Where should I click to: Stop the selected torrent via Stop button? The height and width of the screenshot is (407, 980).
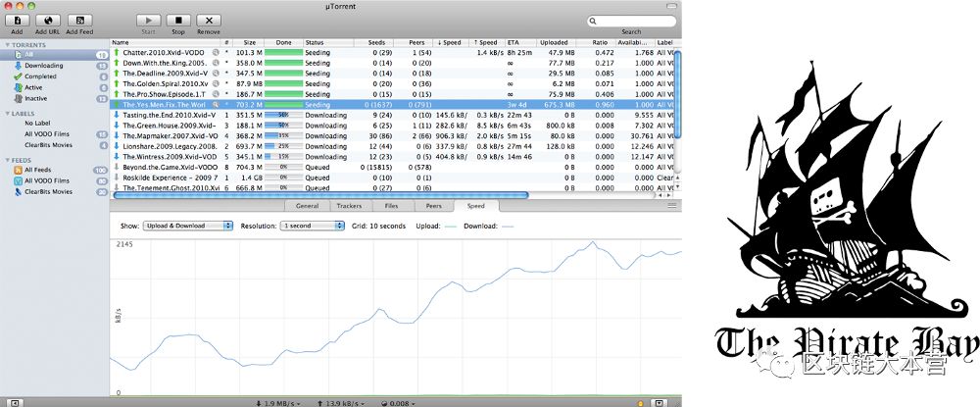pos(178,21)
